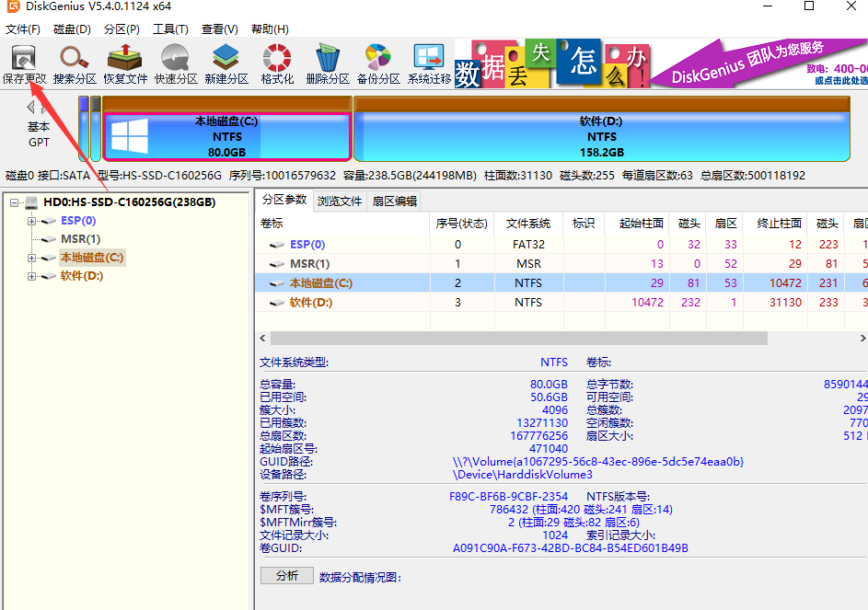Select the MSR(1) row in partition table
This screenshot has height=610, width=868.
(310, 264)
